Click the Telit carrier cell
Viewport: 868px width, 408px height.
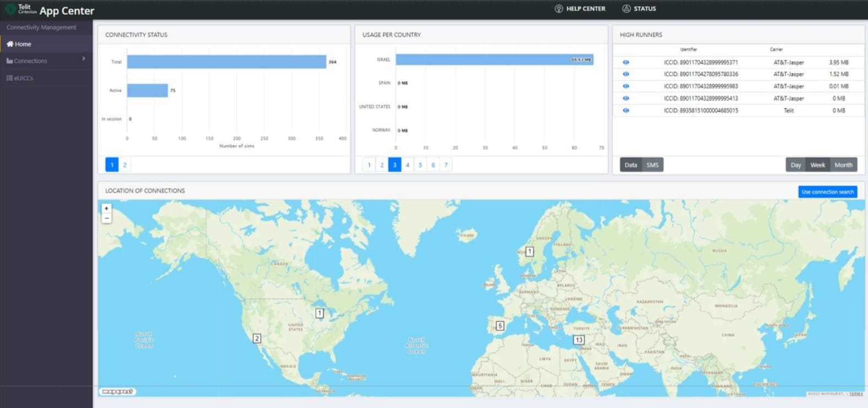[x=789, y=111]
